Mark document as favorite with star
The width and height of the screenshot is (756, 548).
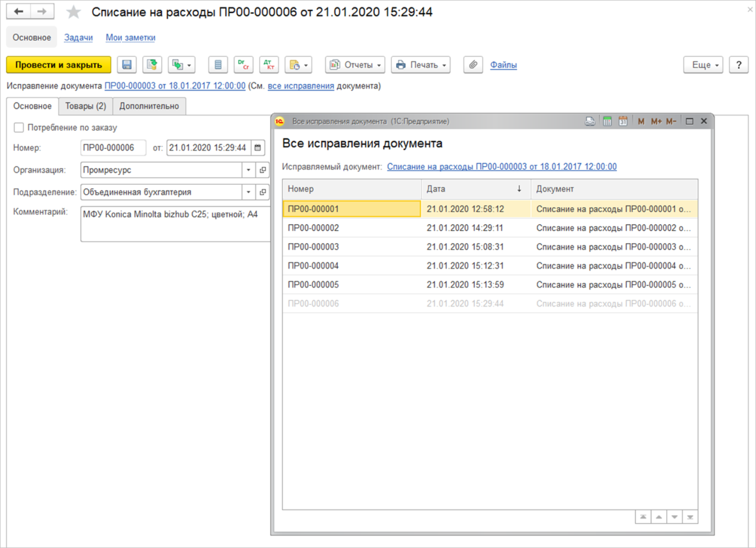(x=74, y=12)
